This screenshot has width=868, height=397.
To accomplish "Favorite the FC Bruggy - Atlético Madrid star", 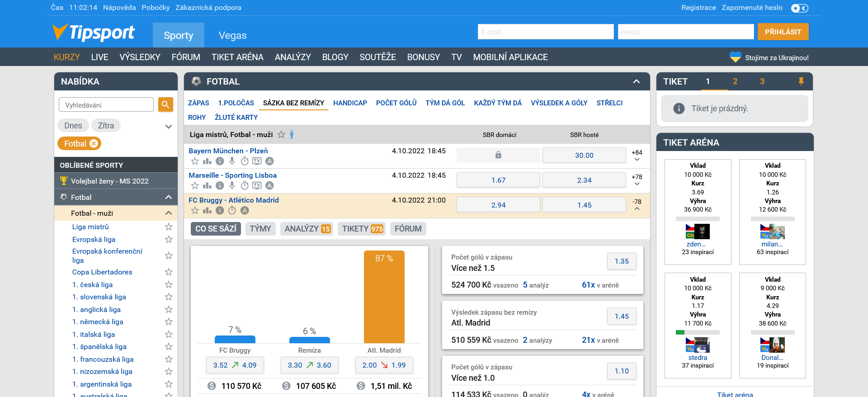I will pyautogui.click(x=195, y=210).
